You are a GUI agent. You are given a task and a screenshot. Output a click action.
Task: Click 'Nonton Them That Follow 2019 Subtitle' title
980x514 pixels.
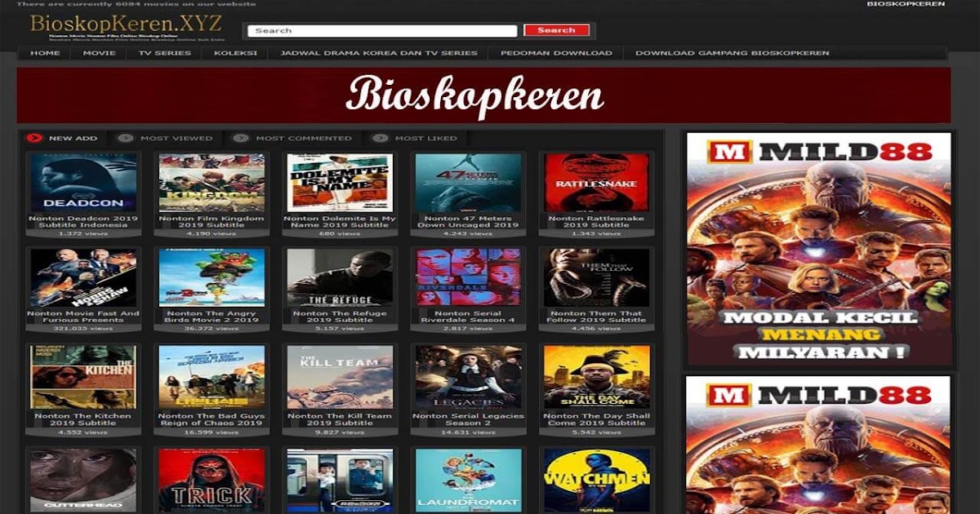(x=596, y=317)
